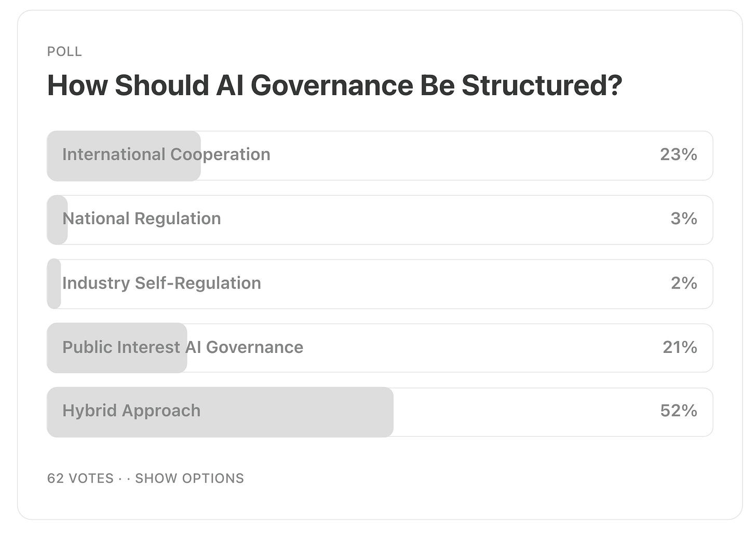Image resolution: width=756 pixels, height=534 pixels.
Task: Click the 21% result for Public Interest
Action: pyautogui.click(x=680, y=347)
